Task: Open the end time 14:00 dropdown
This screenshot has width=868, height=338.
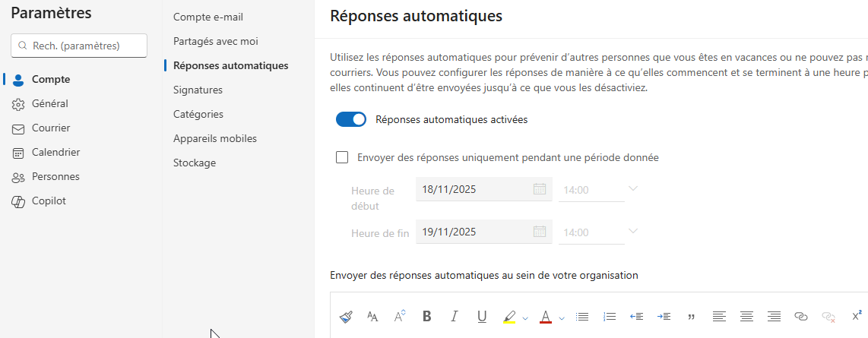Action: (x=632, y=232)
